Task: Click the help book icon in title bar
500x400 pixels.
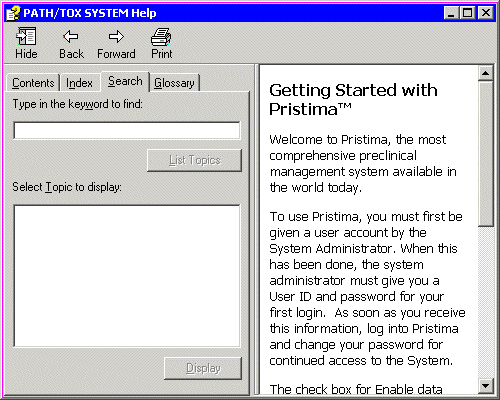Action: [13, 13]
